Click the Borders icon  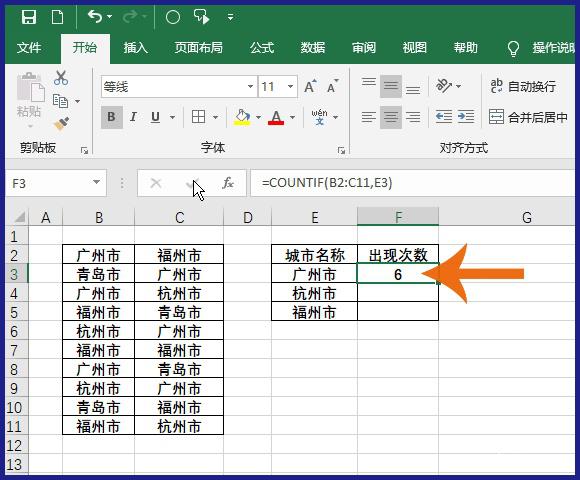tap(198, 117)
